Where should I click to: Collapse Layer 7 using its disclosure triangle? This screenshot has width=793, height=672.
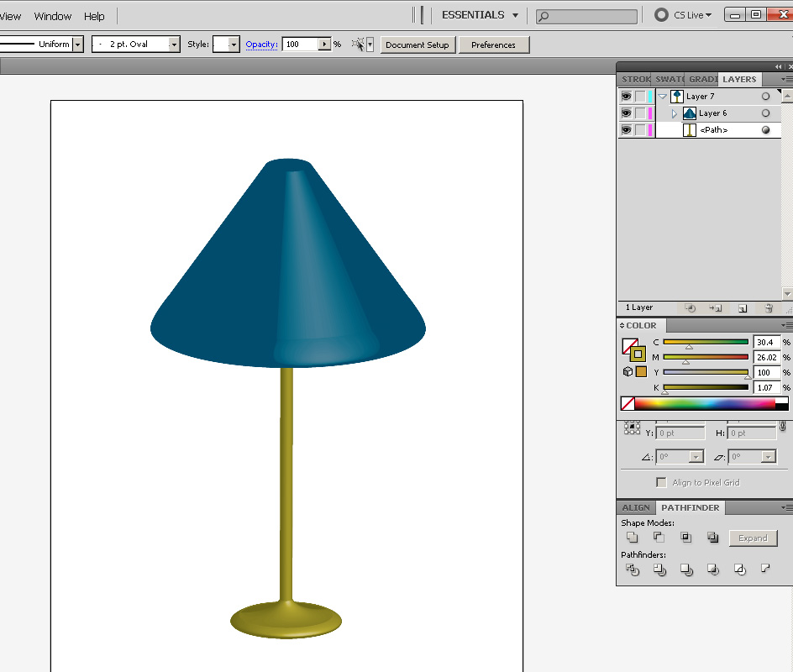(663, 96)
